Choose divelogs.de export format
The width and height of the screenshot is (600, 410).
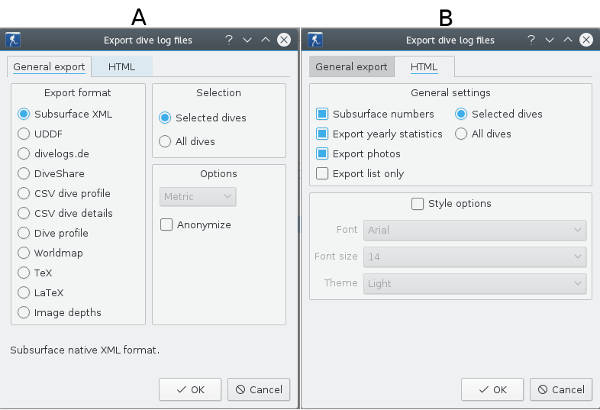pos(53,154)
